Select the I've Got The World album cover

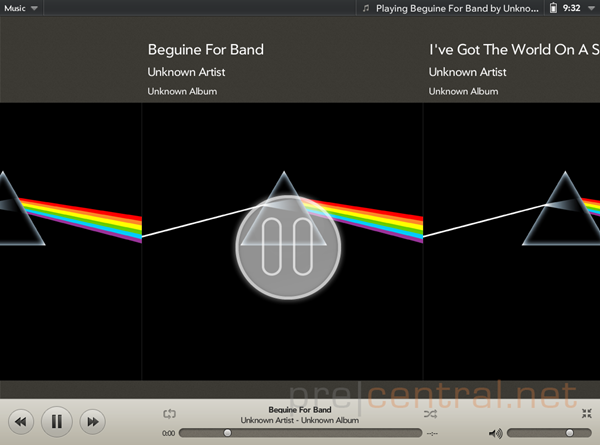[512, 241]
